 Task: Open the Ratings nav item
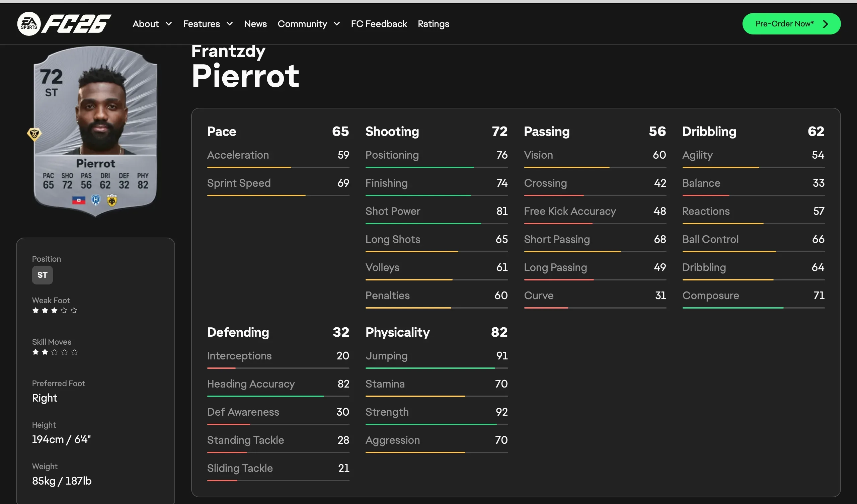[433, 24]
